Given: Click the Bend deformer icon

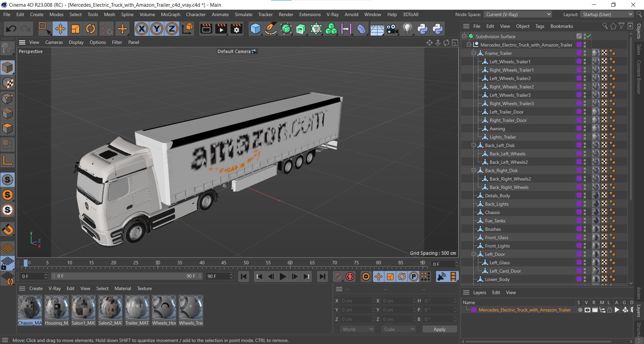Looking at the screenshot, I should pos(362,29).
